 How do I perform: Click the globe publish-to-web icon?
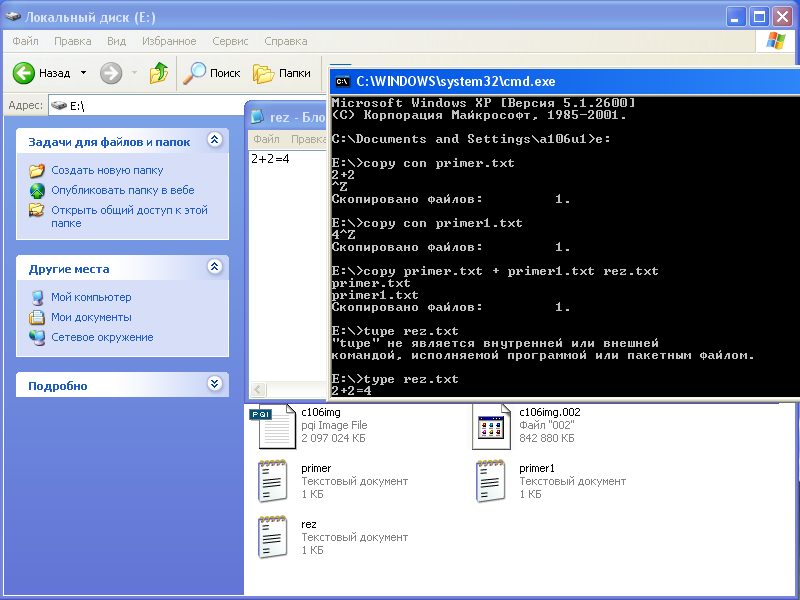point(37,190)
